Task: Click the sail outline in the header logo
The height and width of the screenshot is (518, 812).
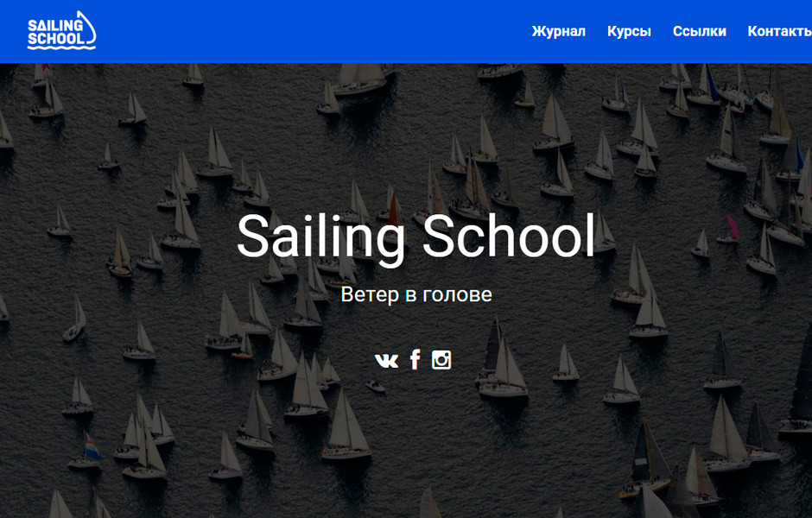Action: pos(86,27)
